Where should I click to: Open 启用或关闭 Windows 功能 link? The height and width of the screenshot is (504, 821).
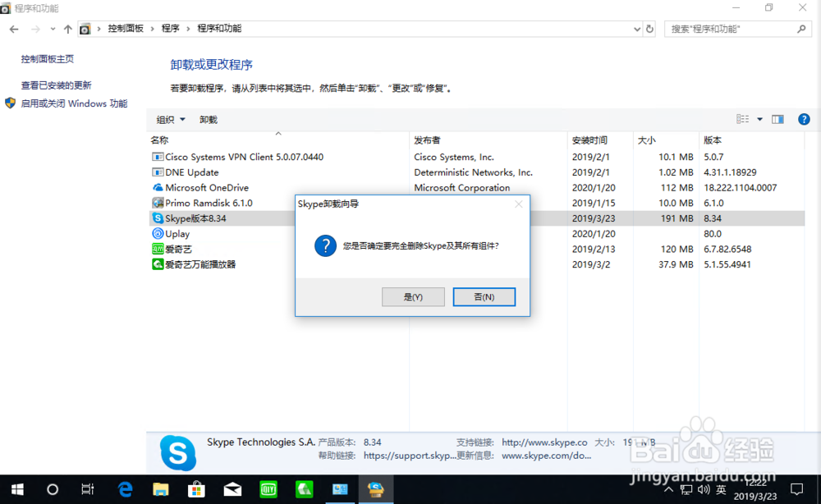[74, 103]
